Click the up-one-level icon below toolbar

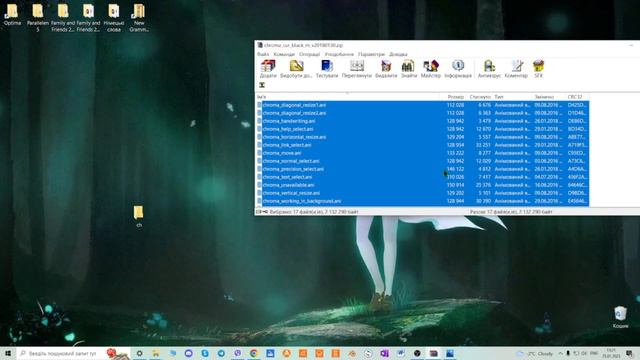(x=262, y=85)
